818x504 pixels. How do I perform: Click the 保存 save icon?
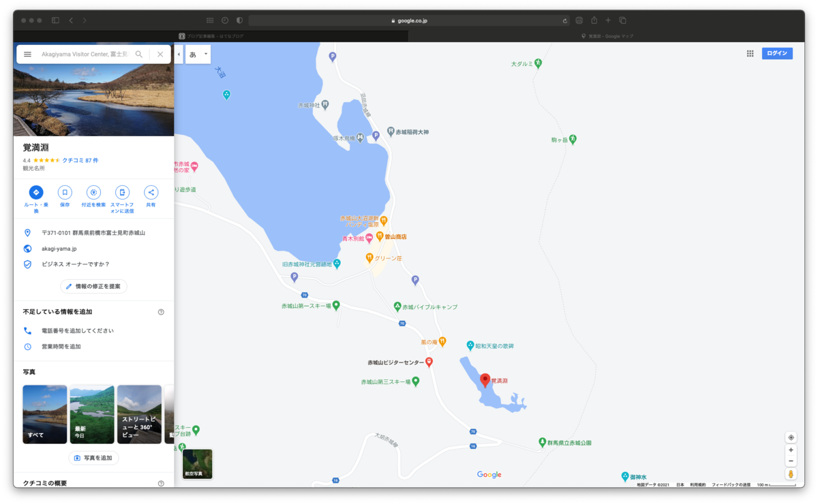pyautogui.click(x=65, y=193)
